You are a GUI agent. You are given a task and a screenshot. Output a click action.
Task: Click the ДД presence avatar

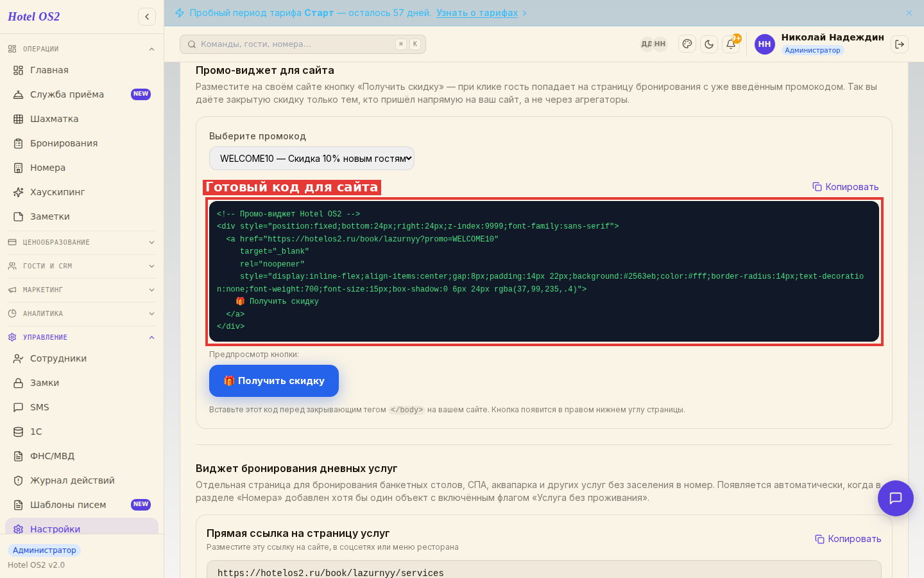tap(647, 44)
